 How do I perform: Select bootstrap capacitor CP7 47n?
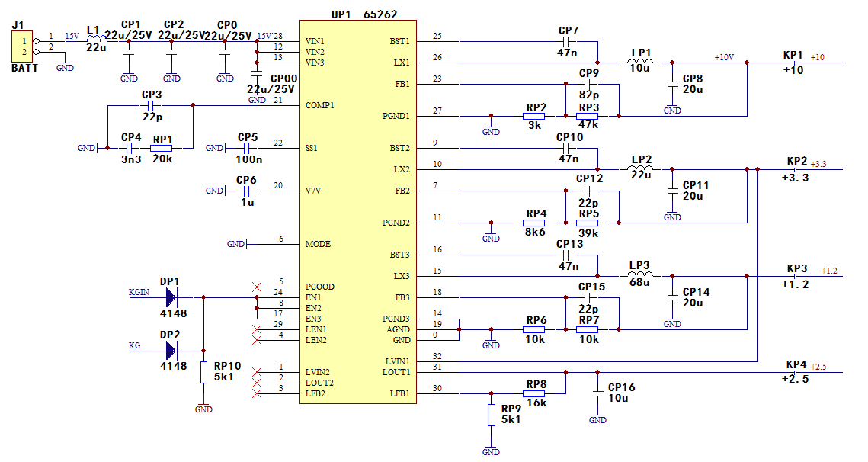point(565,41)
